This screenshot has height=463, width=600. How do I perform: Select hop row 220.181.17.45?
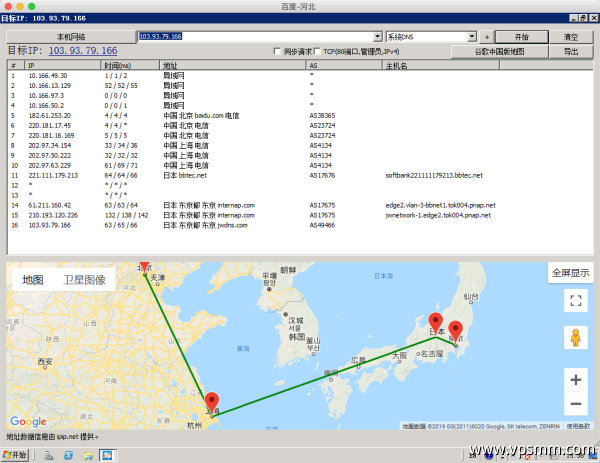(x=300, y=126)
